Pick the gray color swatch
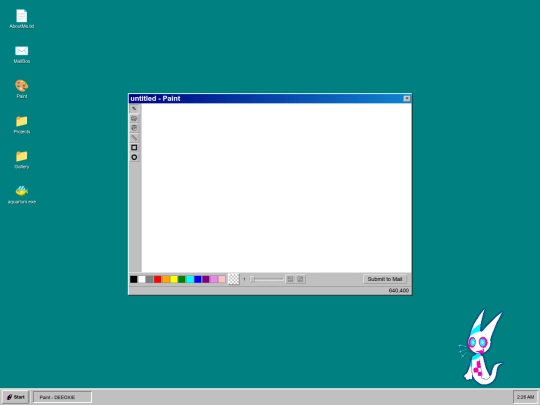Viewport: 540px width, 405px height. (x=149, y=279)
